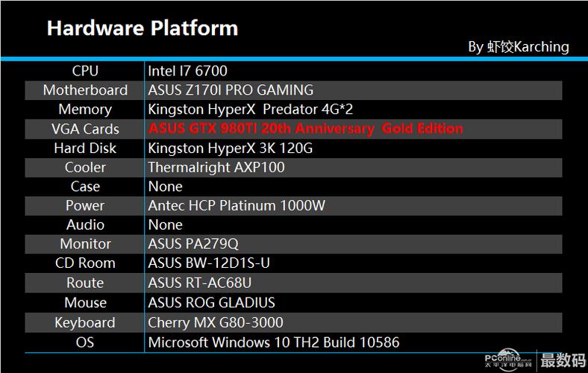Click Kingston HyperX Predator 4G*2 text
Image resolution: width=588 pixels, height=373 pixels.
point(251,110)
